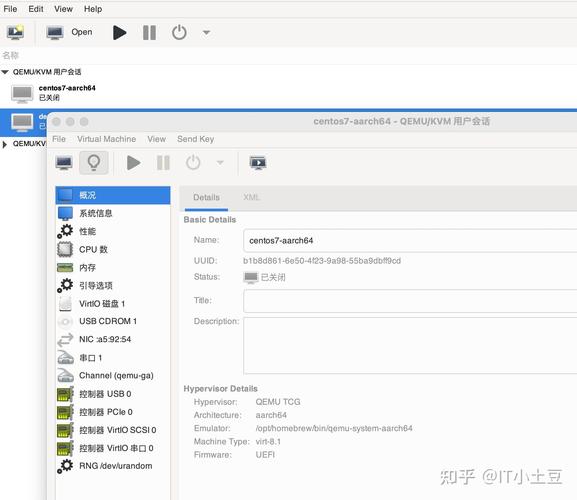Click the QEMU TCG hypervisor value
The image size is (577, 500).
[x=278, y=402]
